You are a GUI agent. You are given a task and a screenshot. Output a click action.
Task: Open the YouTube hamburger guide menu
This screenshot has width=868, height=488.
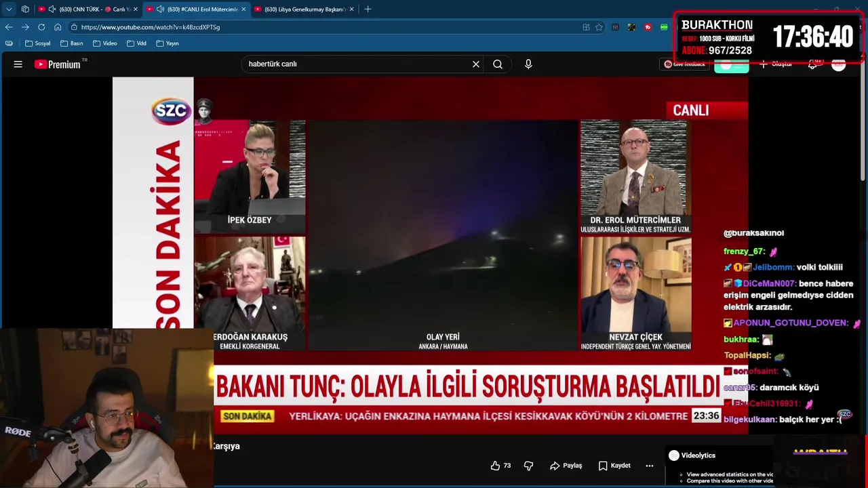coord(18,64)
